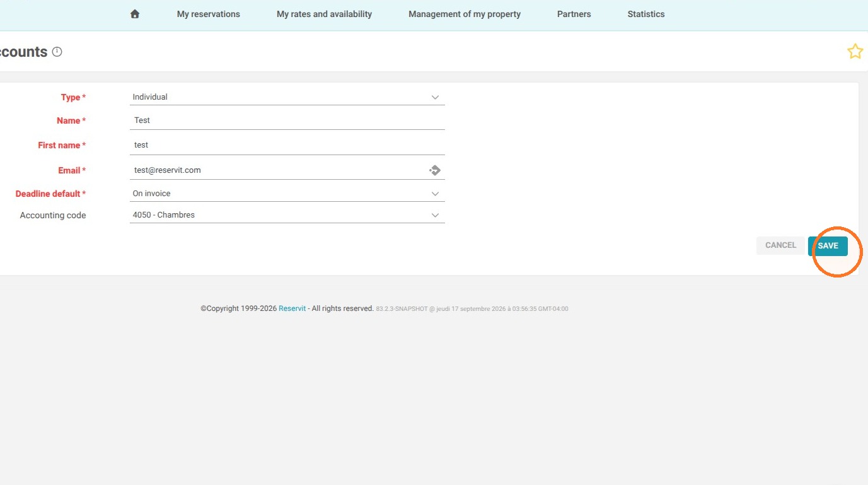Screen dimensions: 868x485
Task: Open the Accounting code dropdown
Action: [287, 215]
